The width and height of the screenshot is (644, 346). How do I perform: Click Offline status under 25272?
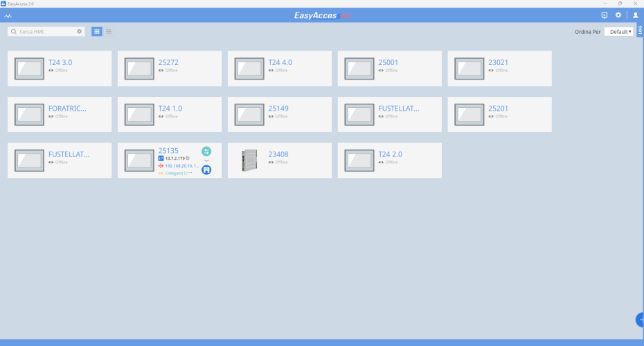171,70
